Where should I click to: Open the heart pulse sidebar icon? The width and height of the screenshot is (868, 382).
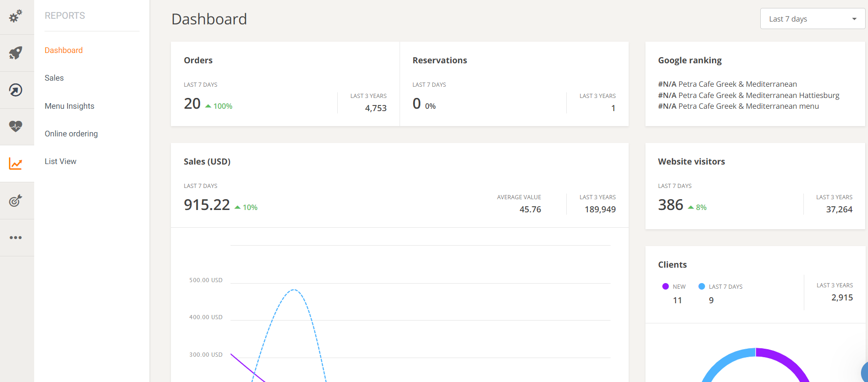pyautogui.click(x=16, y=126)
